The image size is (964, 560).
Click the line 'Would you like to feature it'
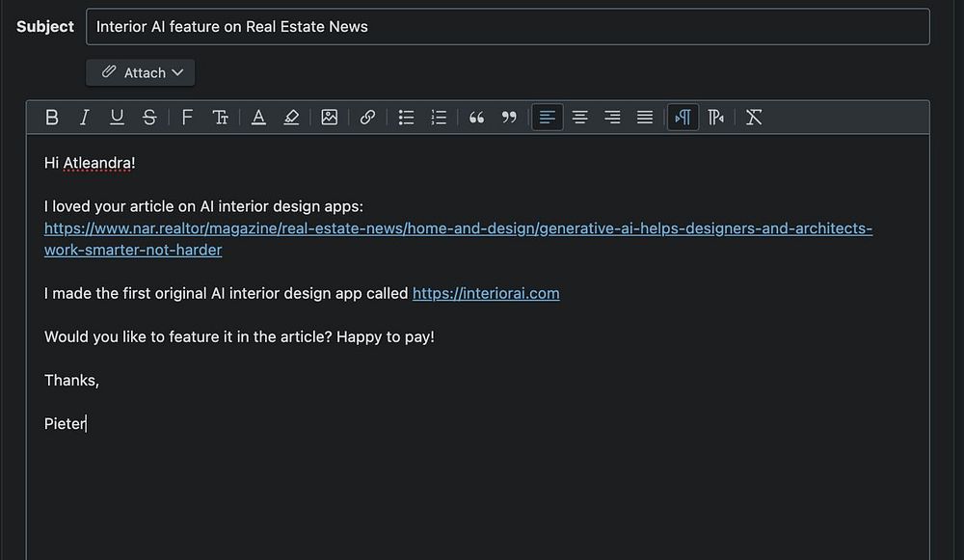[239, 336]
